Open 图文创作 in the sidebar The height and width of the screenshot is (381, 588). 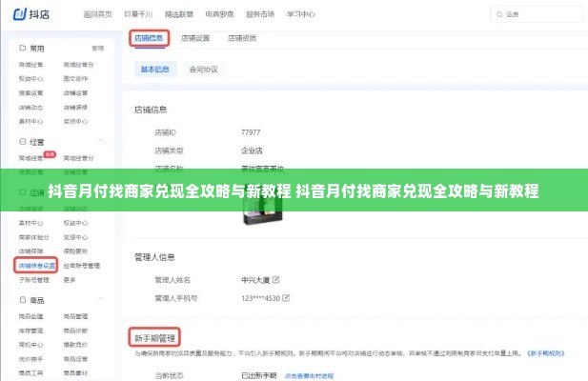pos(75,79)
